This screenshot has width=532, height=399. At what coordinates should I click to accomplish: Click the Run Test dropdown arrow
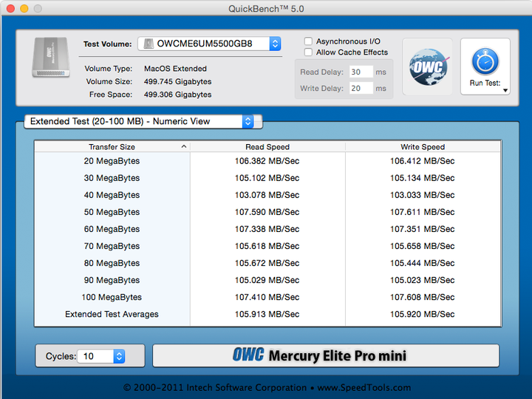click(x=505, y=91)
